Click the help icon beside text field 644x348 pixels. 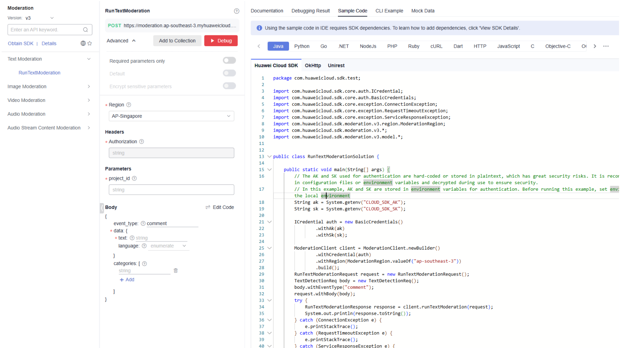tap(132, 238)
